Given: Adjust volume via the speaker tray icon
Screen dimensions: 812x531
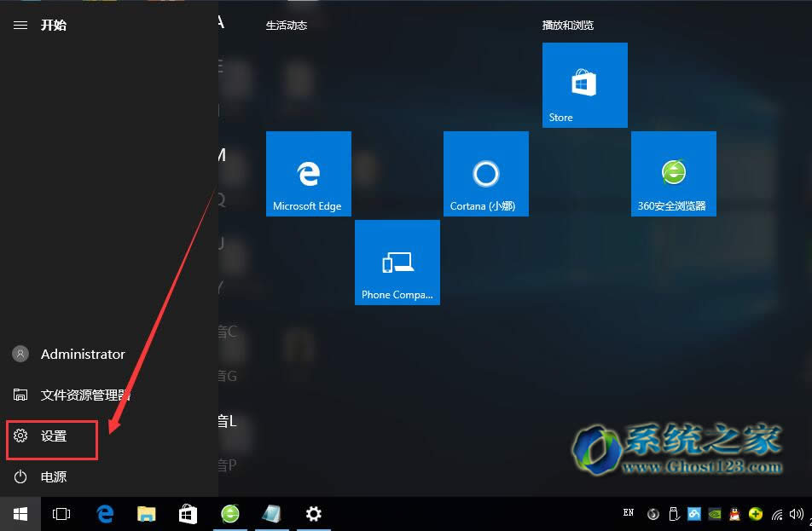Looking at the screenshot, I should [x=796, y=514].
